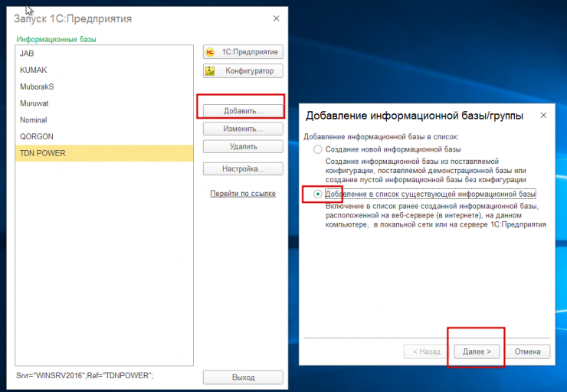567x392 pixels.
Task: Select Muruwat infobase in list
Action: pyautogui.click(x=104, y=103)
